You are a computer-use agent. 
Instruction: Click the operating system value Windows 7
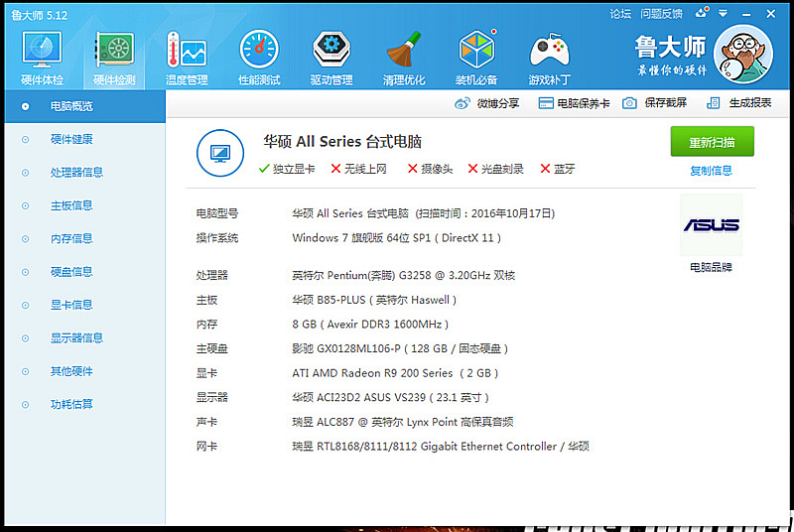[x=396, y=238]
